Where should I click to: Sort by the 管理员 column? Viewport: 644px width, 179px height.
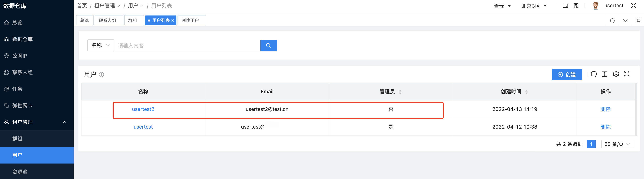click(x=400, y=92)
